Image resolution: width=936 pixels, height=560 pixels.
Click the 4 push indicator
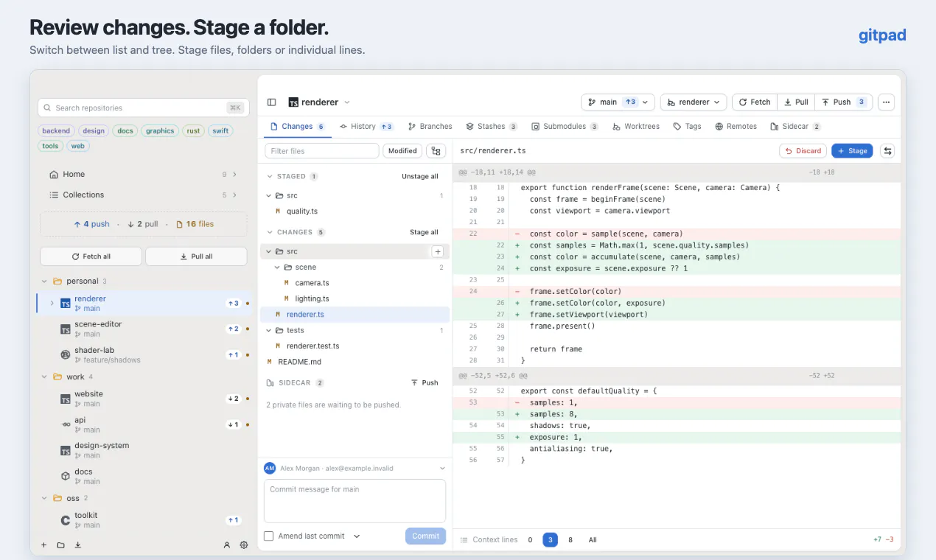pyautogui.click(x=91, y=224)
